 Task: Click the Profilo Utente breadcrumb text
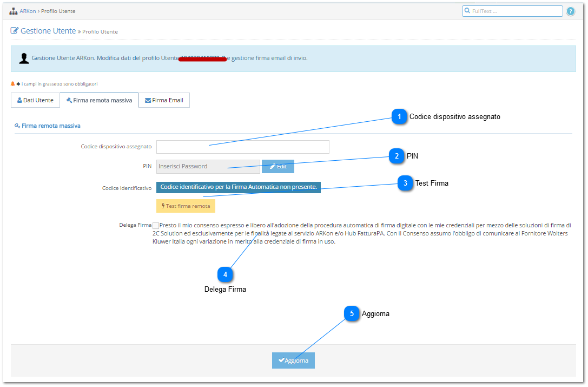click(x=58, y=11)
